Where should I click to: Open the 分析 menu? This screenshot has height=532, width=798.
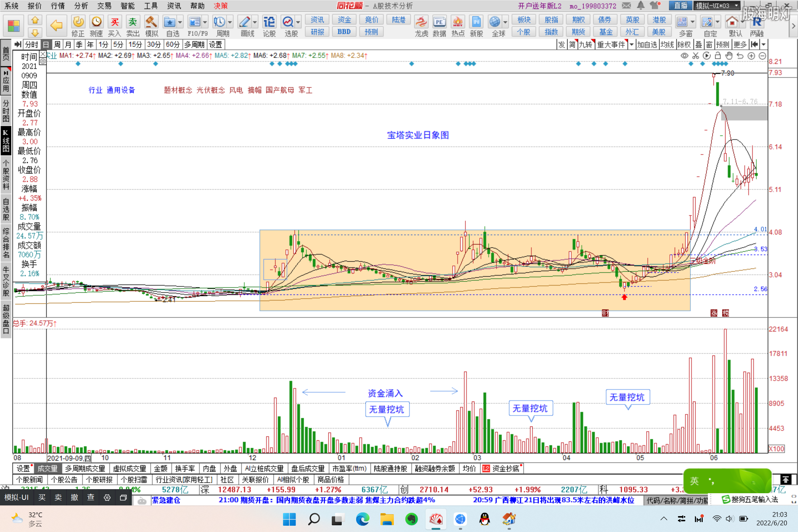pyautogui.click(x=81, y=6)
